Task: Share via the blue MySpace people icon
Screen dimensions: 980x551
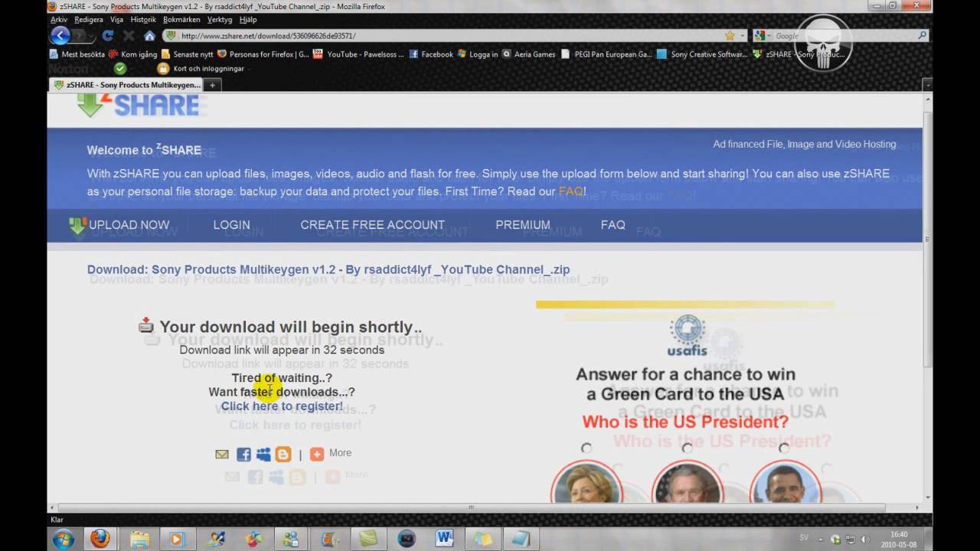Action: pos(263,454)
